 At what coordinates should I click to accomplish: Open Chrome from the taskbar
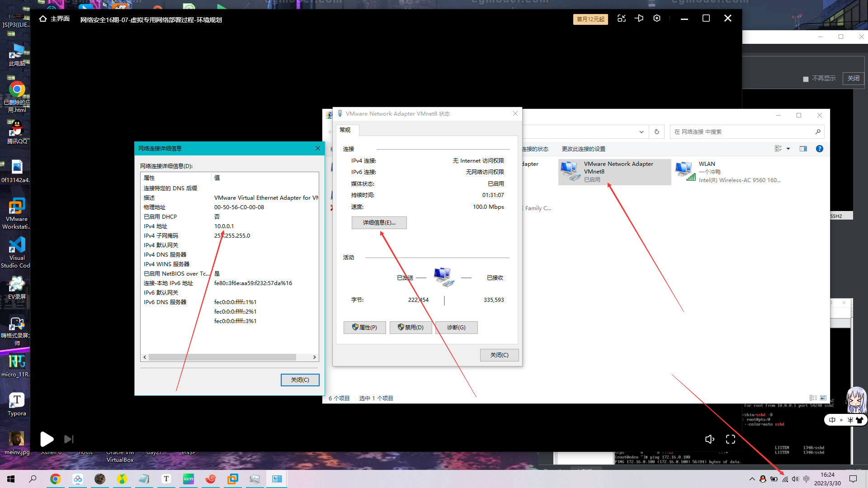55,479
